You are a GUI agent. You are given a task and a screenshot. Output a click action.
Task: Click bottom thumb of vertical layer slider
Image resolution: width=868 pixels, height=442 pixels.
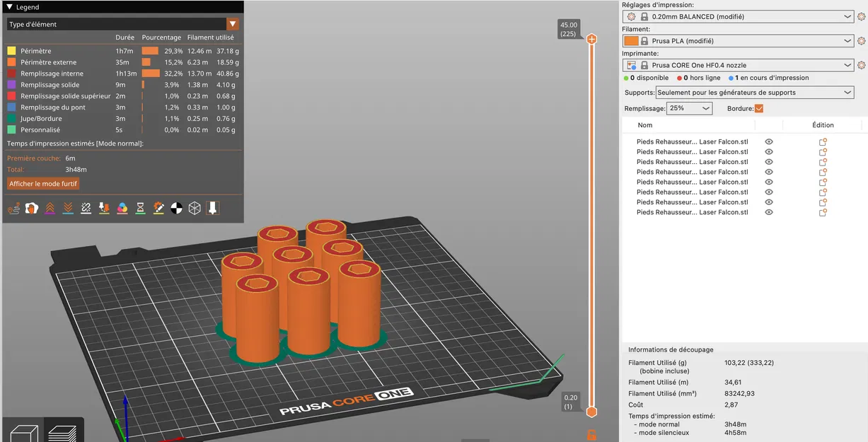click(x=591, y=412)
